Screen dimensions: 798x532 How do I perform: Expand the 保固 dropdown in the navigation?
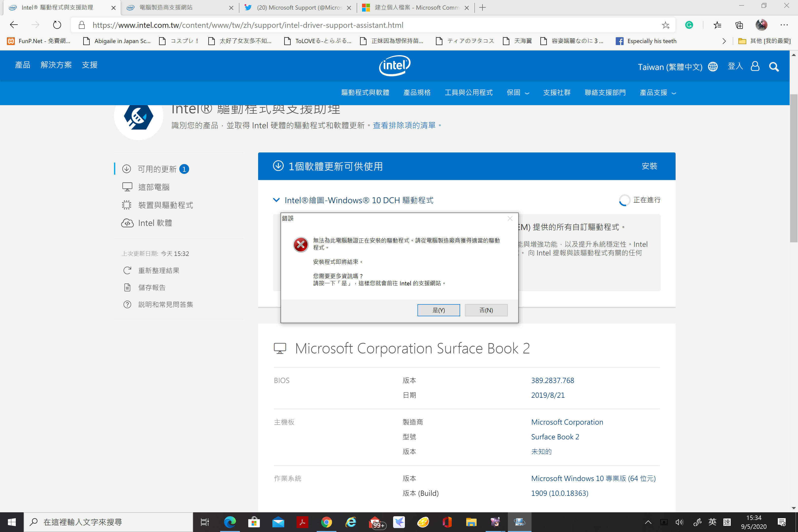[x=517, y=93]
